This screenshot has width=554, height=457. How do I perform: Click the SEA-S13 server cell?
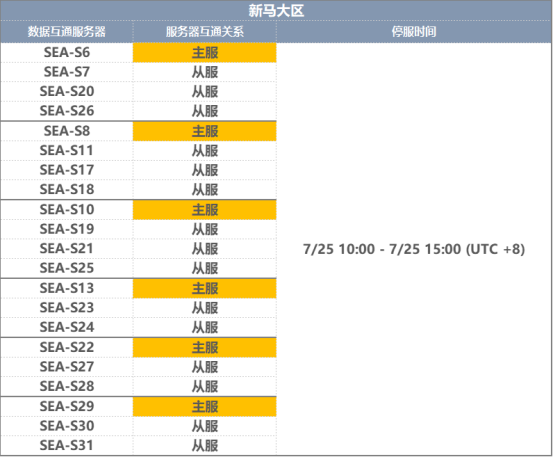tap(67, 288)
